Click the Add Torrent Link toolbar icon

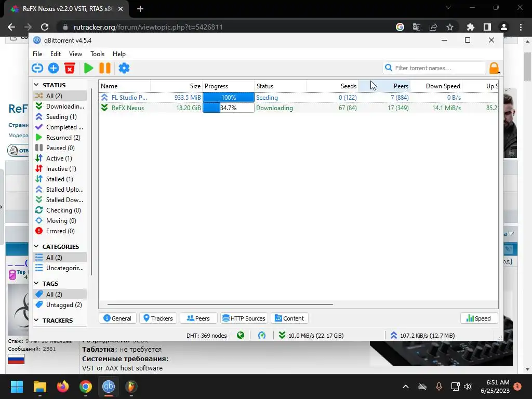tap(37, 68)
